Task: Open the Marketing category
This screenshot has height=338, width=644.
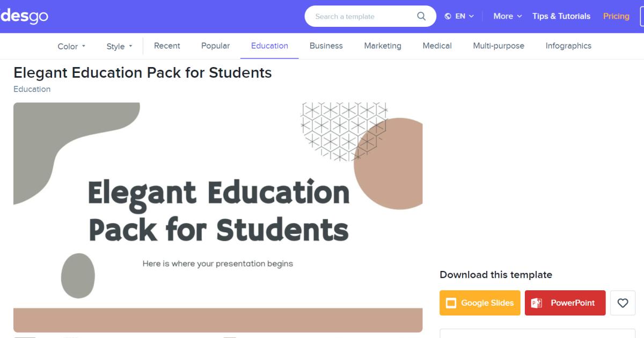Action: pos(383,46)
